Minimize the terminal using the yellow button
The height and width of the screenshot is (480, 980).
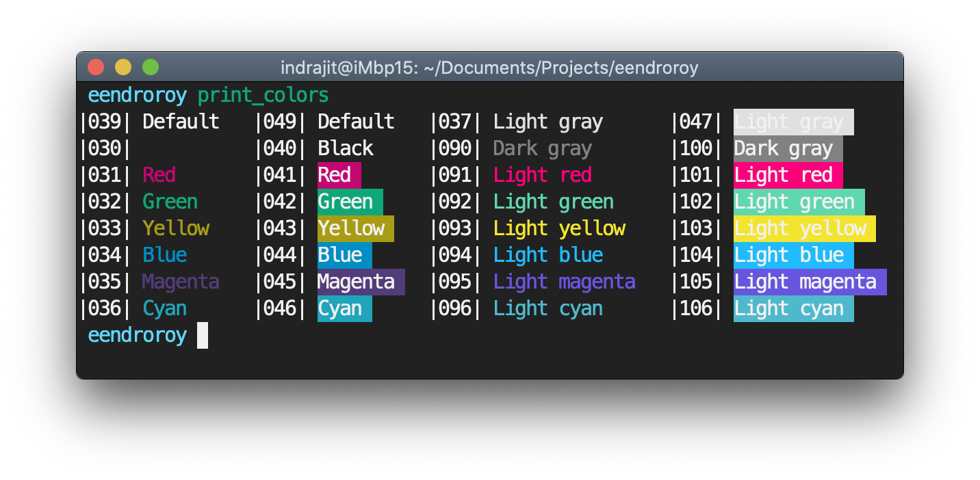pos(123,67)
